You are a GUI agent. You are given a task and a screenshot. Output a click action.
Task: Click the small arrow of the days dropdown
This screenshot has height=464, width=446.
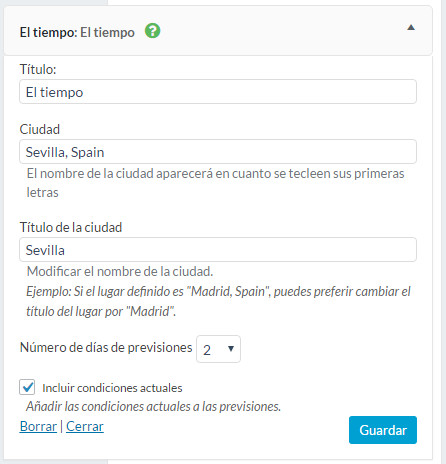tap(231, 349)
